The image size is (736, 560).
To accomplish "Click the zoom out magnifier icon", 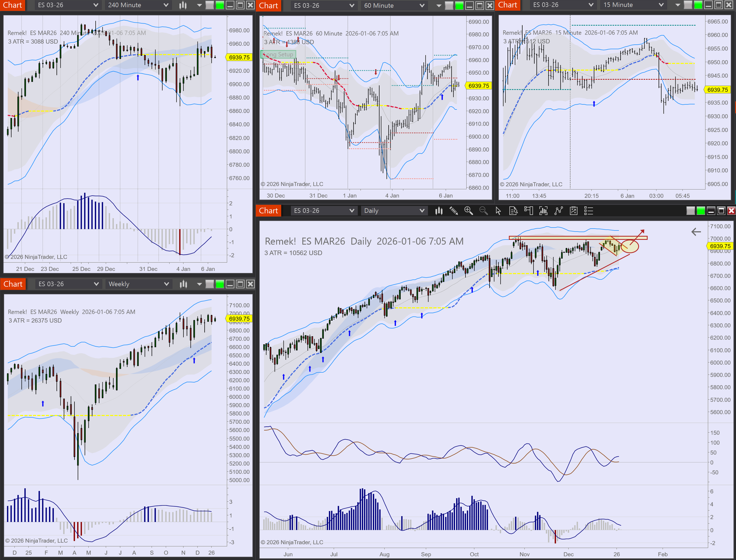I will pyautogui.click(x=483, y=211).
